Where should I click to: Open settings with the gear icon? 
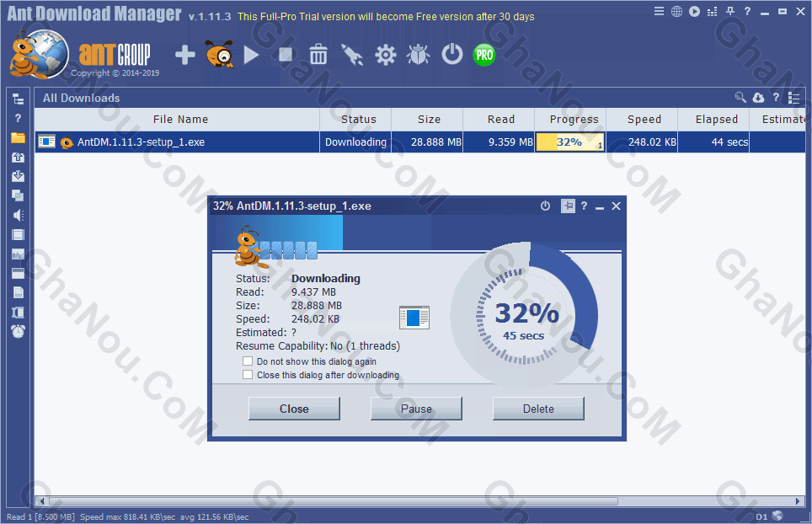coord(385,55)
